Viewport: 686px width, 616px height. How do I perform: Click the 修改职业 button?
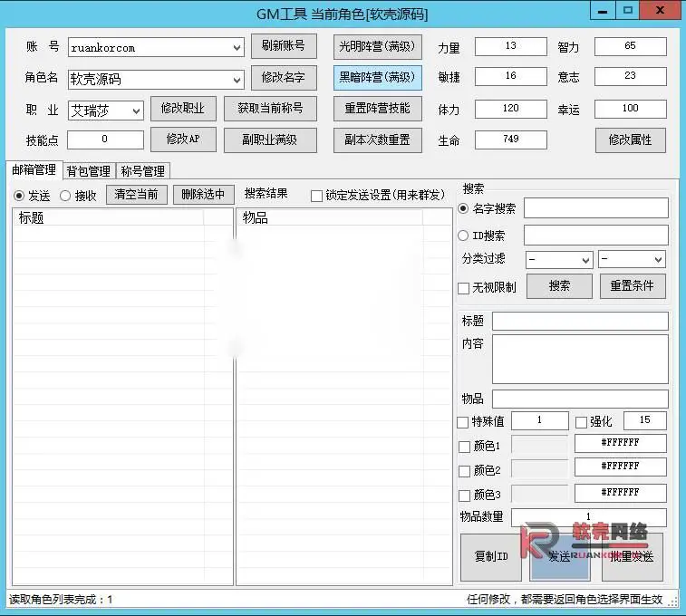183,109
